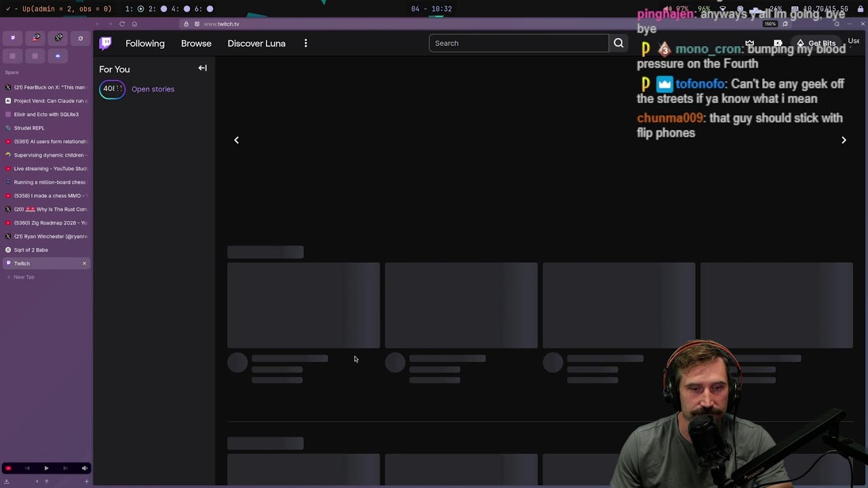Click the browser reload button

click(x=122, y=24)
